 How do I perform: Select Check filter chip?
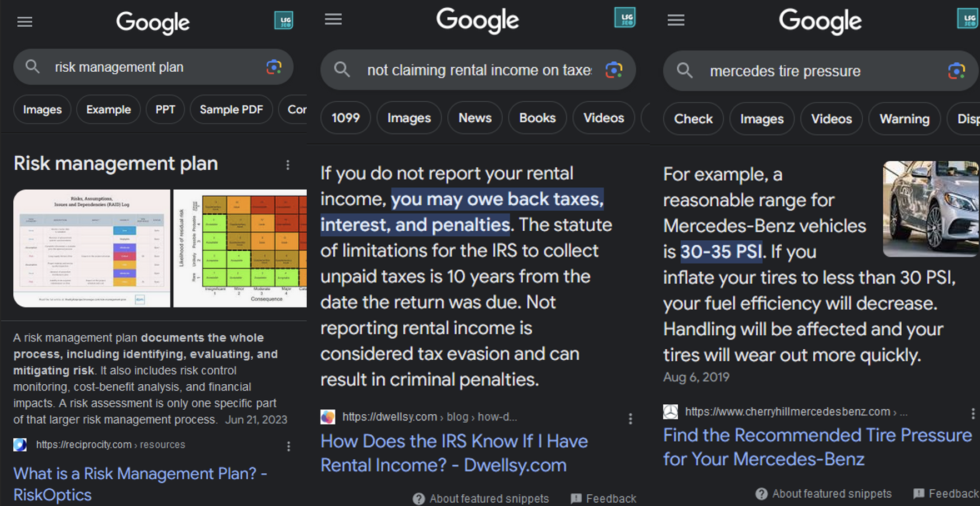tap(693, 119)
